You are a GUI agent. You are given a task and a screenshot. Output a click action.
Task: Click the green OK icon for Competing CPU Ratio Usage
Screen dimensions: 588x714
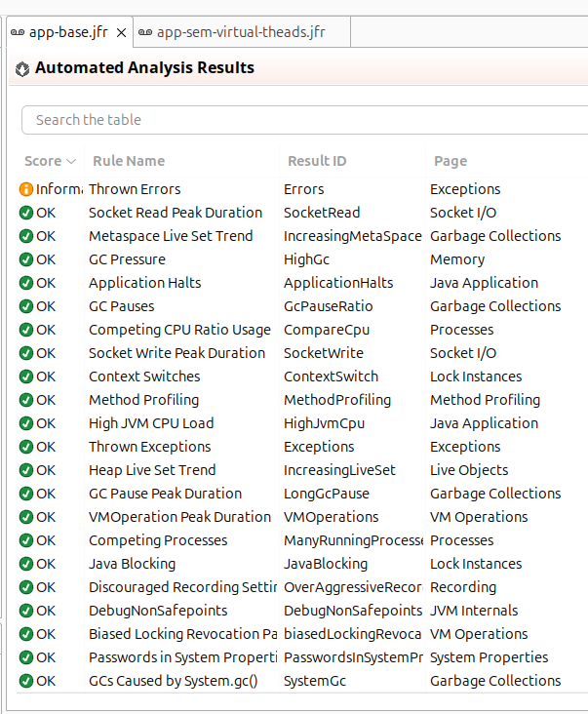26,330
